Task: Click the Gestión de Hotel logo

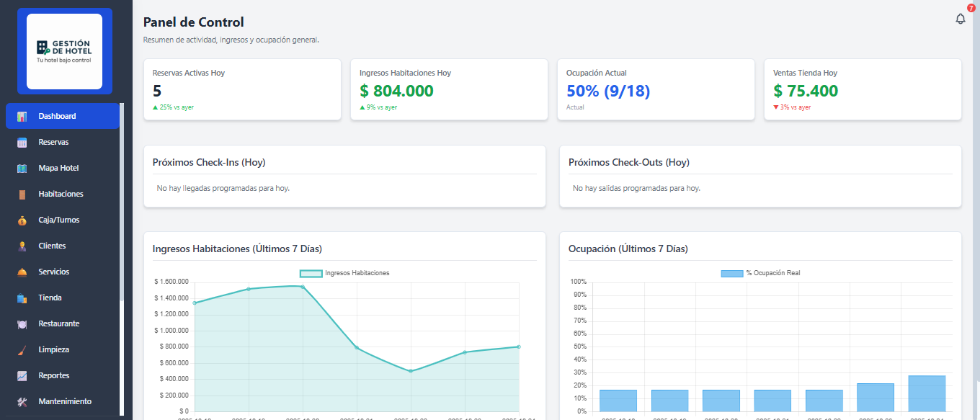Action: pyautogui.click(x=64, y=51)
